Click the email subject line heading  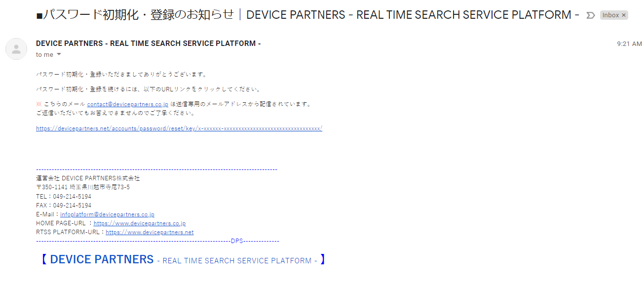point(308,15)
